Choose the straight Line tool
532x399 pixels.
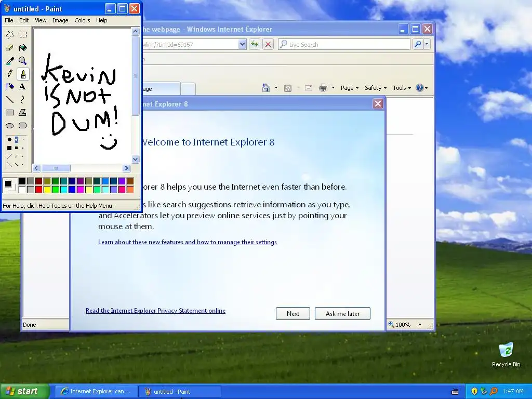tap(9, 99)
